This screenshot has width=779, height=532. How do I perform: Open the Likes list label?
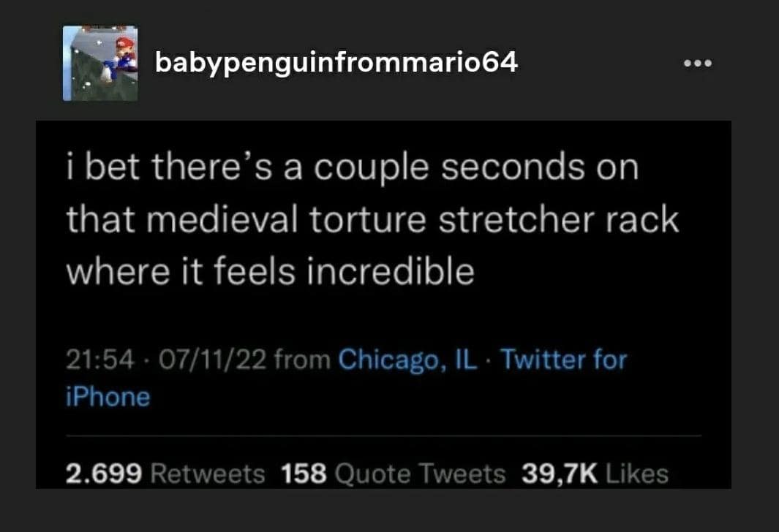coord(637,474)
